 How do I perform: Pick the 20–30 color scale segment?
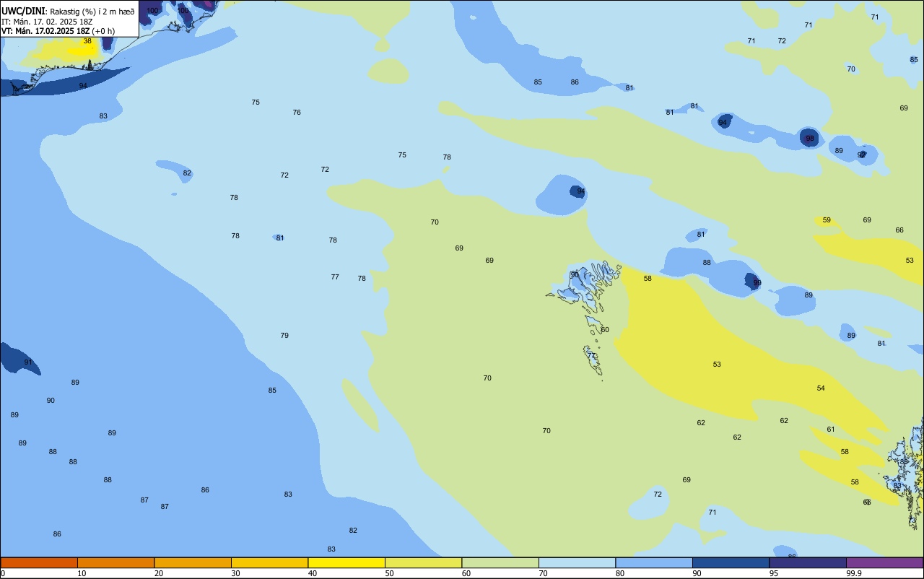[193, 562]
